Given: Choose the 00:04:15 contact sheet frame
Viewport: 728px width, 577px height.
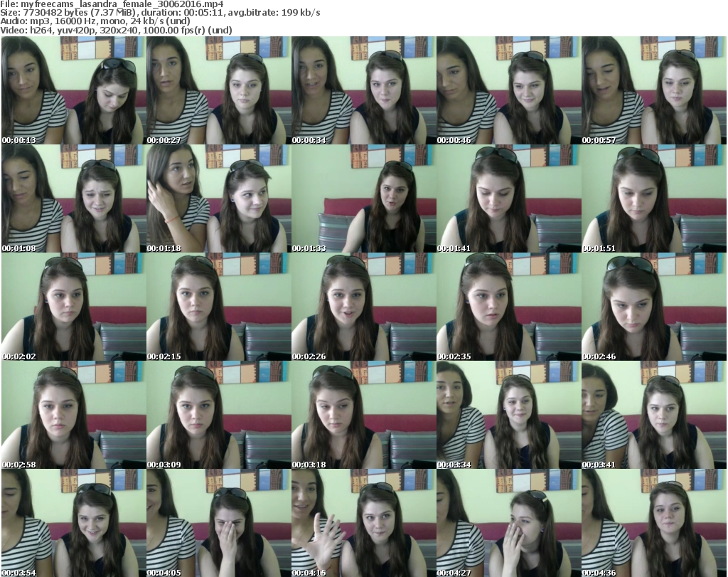Looking at the screenshot, I should (363, 523).
